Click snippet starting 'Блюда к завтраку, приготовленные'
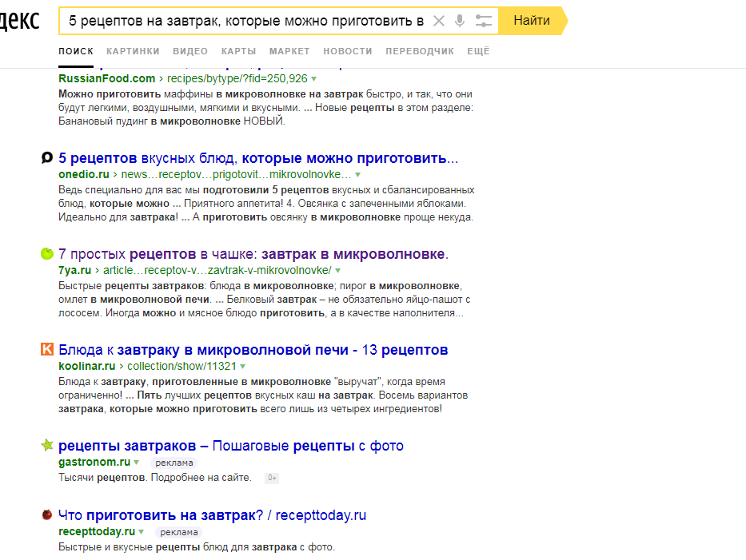This screenshot has width=746, height=560. tap(263, 395)
